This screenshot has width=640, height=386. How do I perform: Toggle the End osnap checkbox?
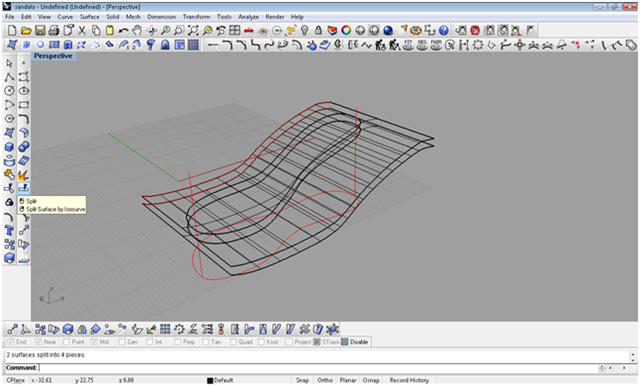[x=11, y=342]
